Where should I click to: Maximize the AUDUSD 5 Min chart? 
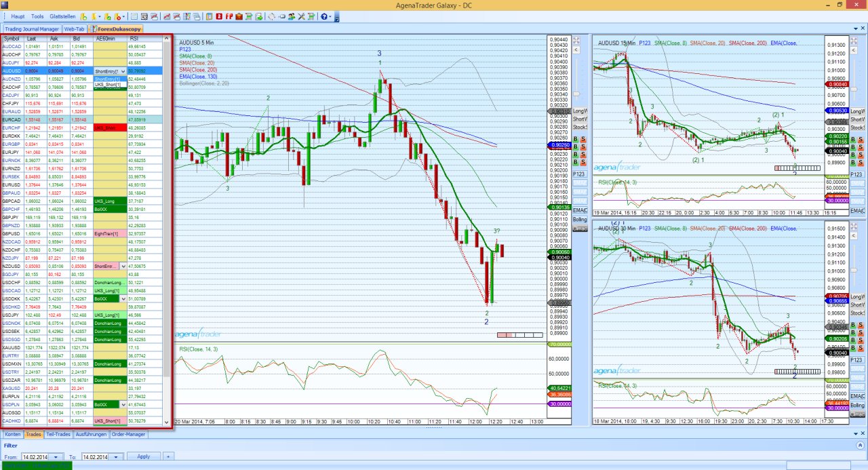(x=577, y=41)
